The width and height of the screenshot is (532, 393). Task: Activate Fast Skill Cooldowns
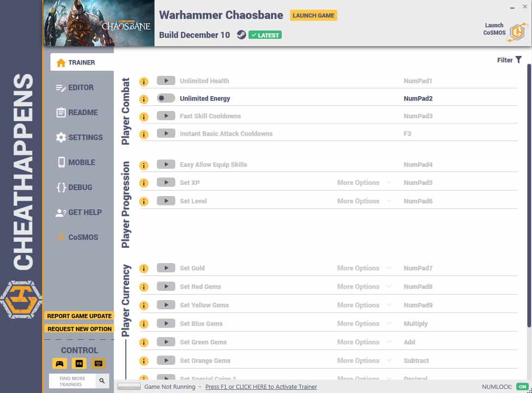[x=166, y=116]
